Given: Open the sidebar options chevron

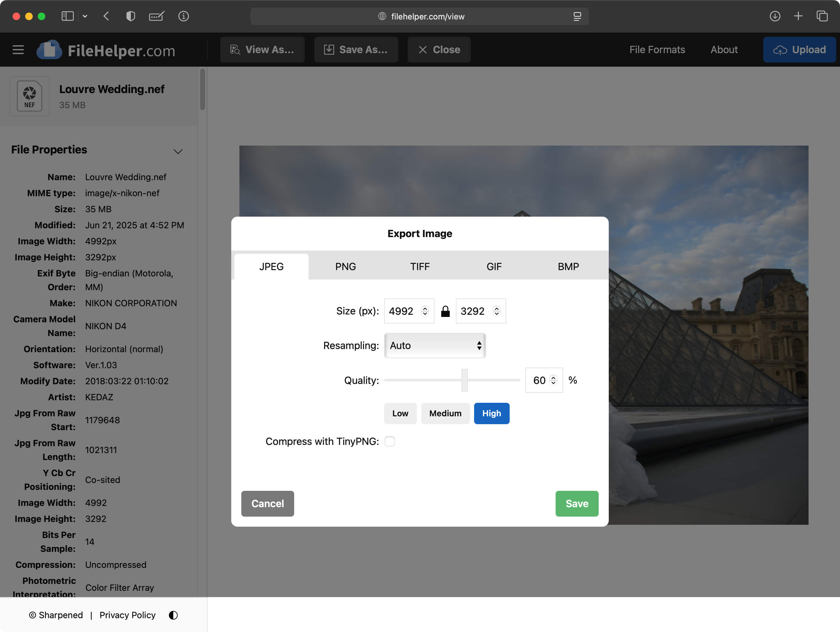Looking at the screenshot, I should 85,16.
